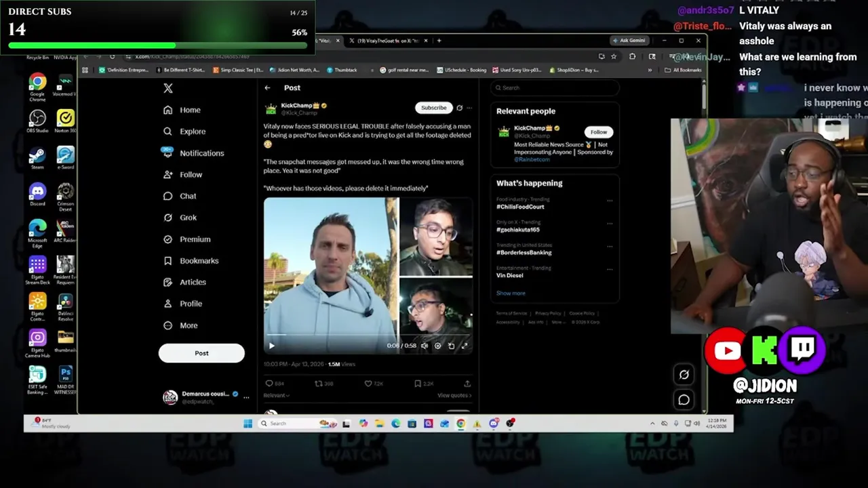Click the Windows taskbar search box
The height and width of the screenshot is (488, 868).
pos(297,424)
